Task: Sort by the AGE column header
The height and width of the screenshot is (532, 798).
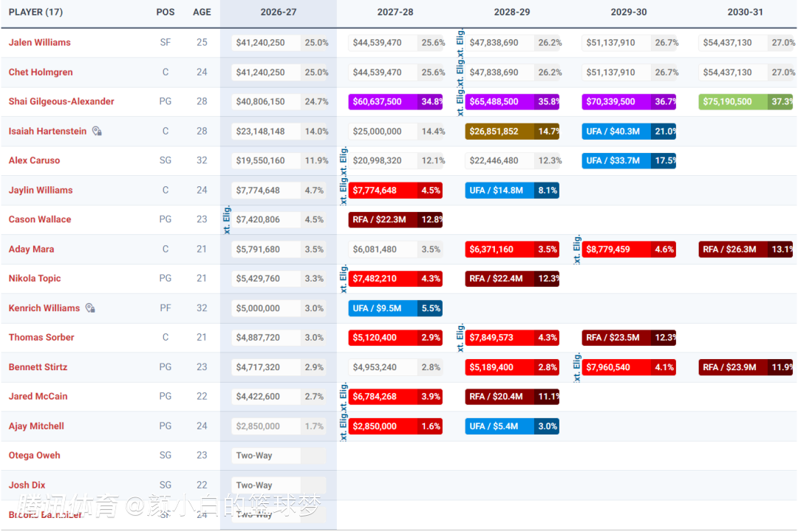Action: pos(202,12)
